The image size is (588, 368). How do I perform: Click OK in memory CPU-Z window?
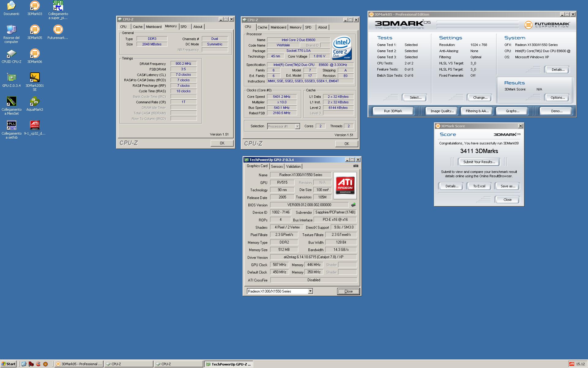point(222,143)
